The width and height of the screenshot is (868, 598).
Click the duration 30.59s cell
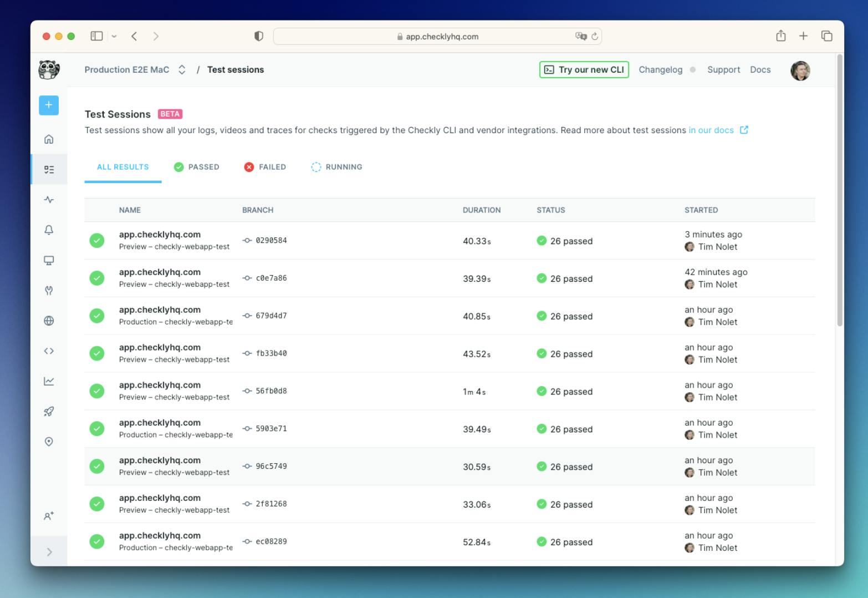[x=477, y=467]
